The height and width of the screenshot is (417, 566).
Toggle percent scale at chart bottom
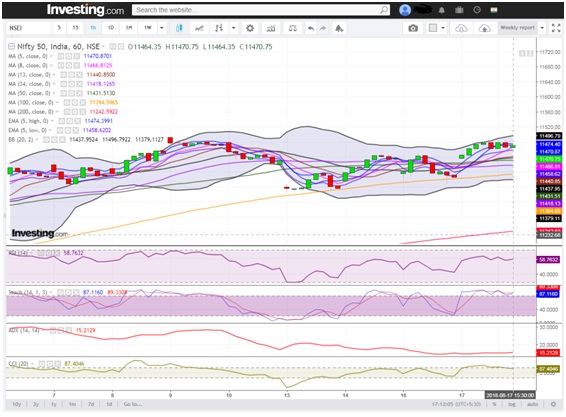tap(495, 404)
